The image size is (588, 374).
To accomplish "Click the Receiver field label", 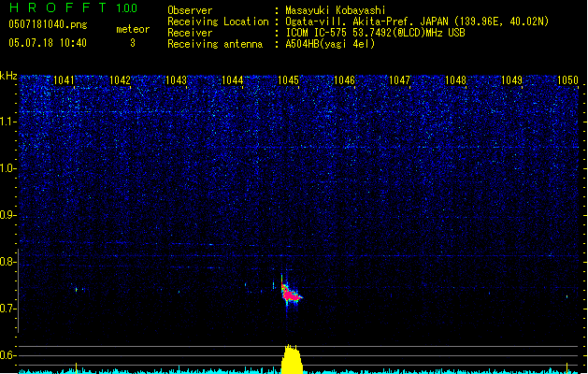I will coord(190,33).
